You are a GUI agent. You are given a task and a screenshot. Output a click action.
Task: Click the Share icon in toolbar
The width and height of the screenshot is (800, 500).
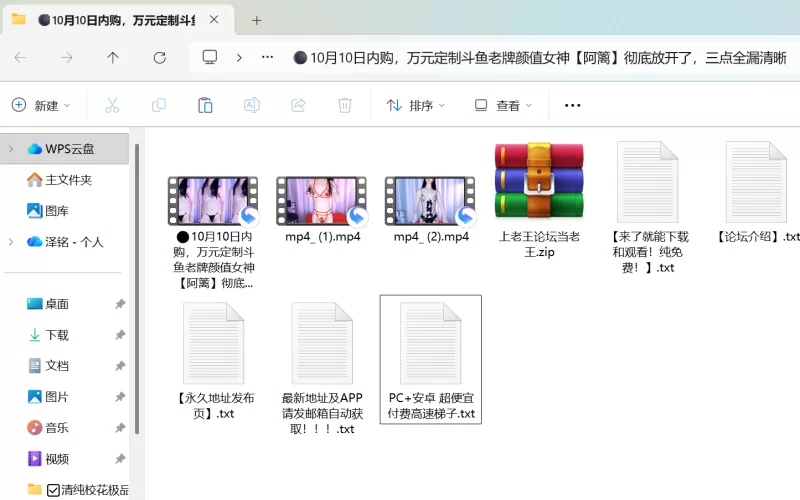tap(298, 105)
